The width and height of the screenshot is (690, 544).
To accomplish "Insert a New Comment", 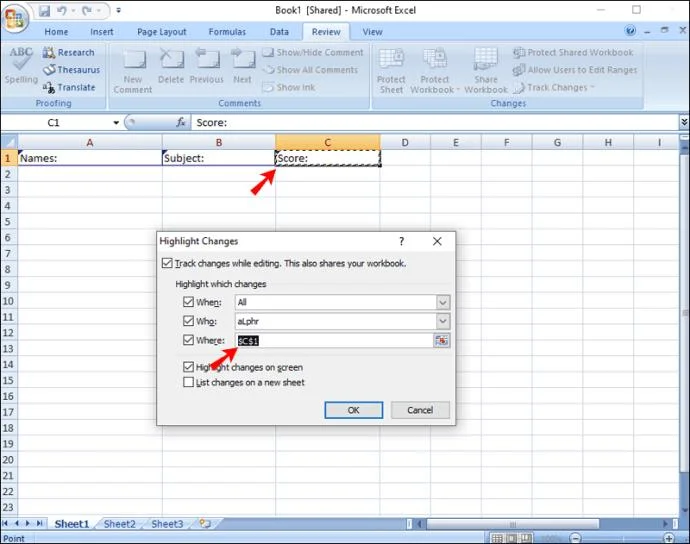I will 133,70.
